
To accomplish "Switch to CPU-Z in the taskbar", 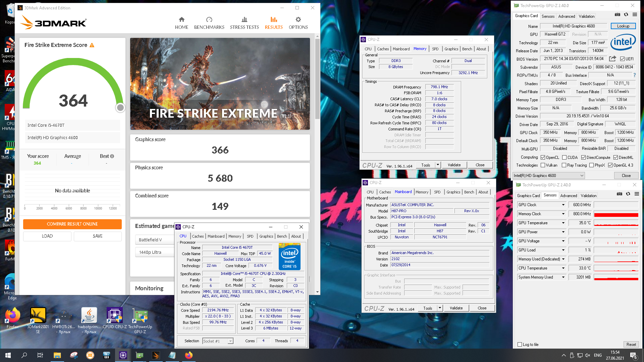I will tap(123, 355).
